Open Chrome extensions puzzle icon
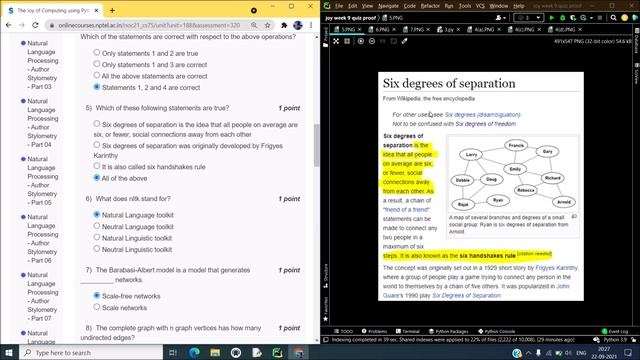 (x=284, y=25)
